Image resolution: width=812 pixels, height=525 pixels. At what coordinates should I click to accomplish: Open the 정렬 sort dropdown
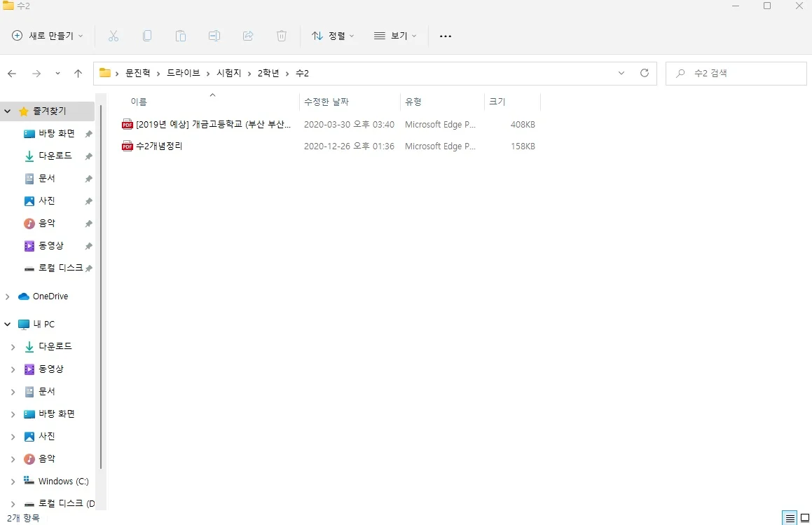point(333,36)
